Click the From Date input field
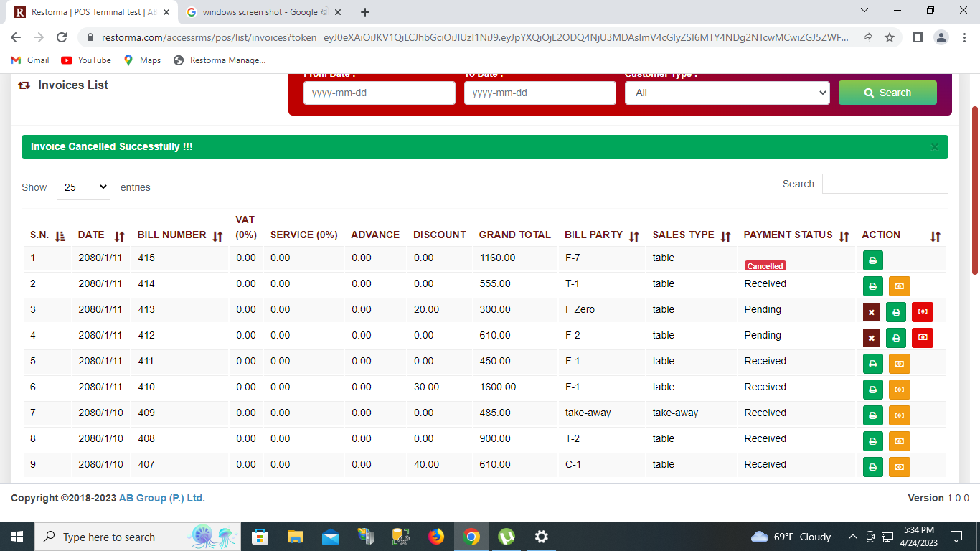980x551 pixels. (380, 93)
